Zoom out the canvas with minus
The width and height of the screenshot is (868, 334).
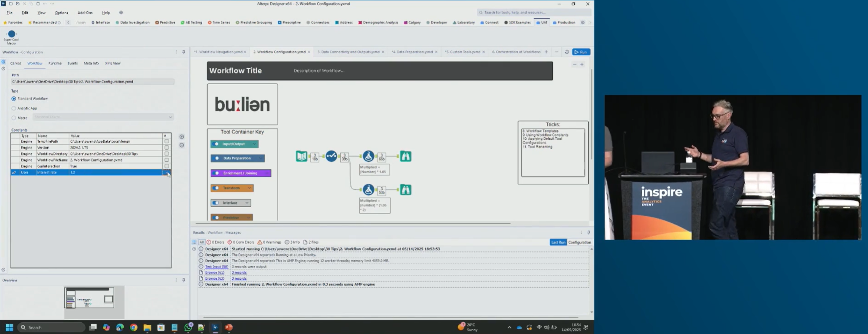click(x=575, y=64)
